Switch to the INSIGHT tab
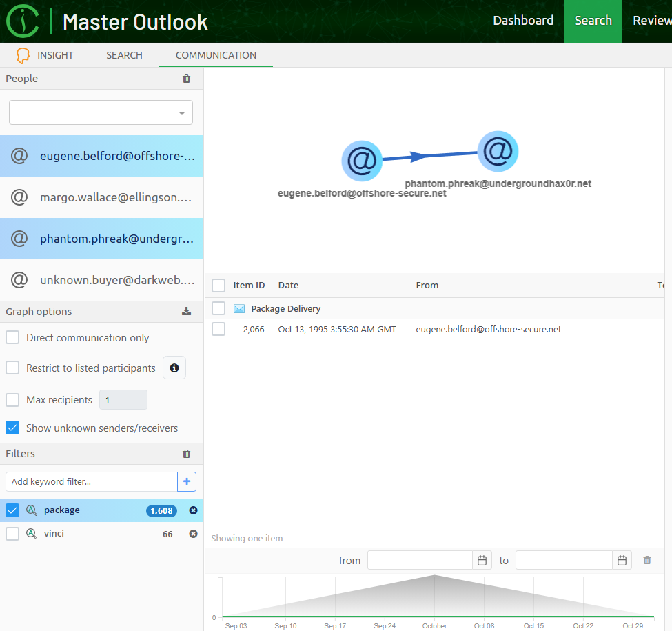The height and width of the screenshot is (631, 672). pos(45,55)
